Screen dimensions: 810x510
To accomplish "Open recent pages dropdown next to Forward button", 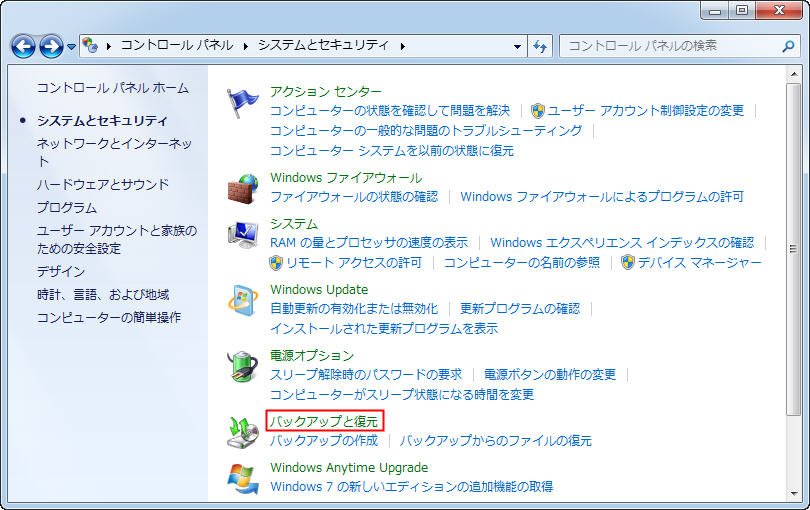I will 71,47.
